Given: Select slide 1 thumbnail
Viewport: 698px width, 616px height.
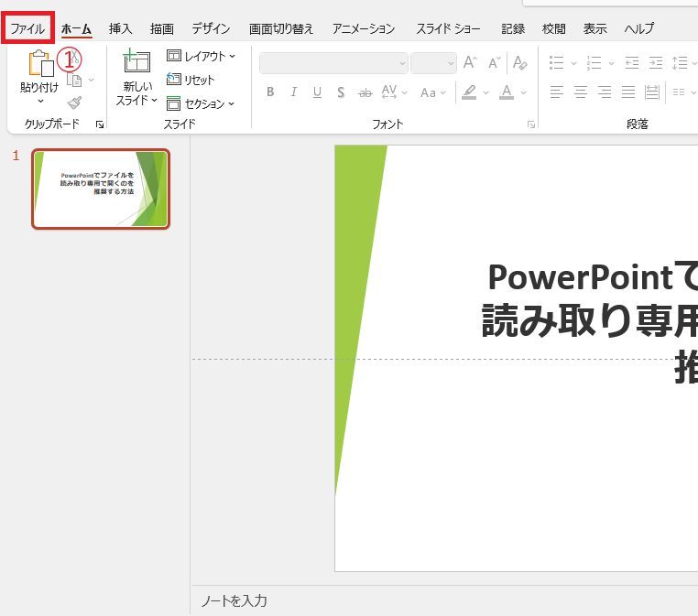Looking at the screenshot, I should (101, 189).
